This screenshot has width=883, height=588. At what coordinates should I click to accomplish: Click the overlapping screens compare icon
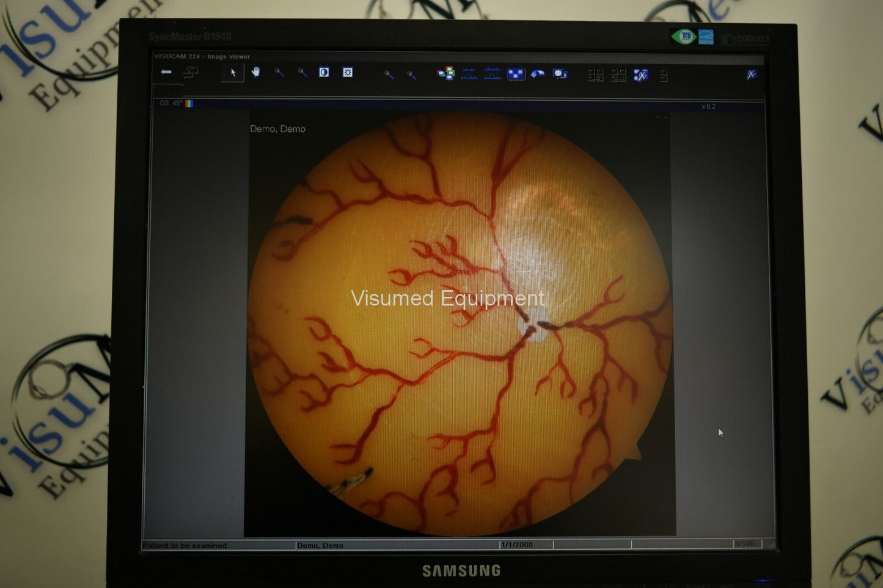pos(560,74)
